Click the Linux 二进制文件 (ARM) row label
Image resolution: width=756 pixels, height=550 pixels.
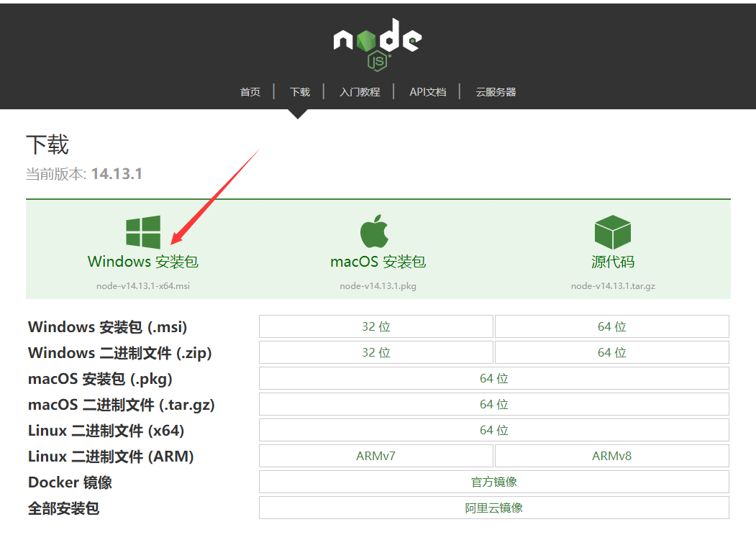click(x=111, y=456)
